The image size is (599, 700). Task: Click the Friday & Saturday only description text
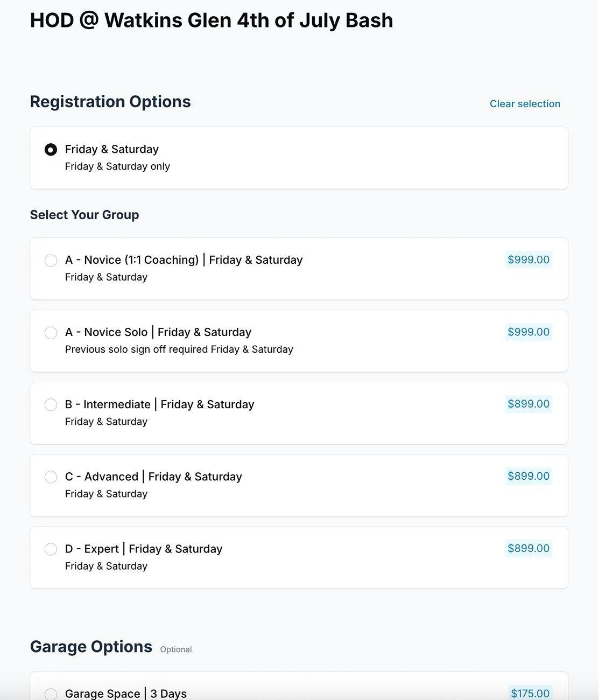coord(117,166)
